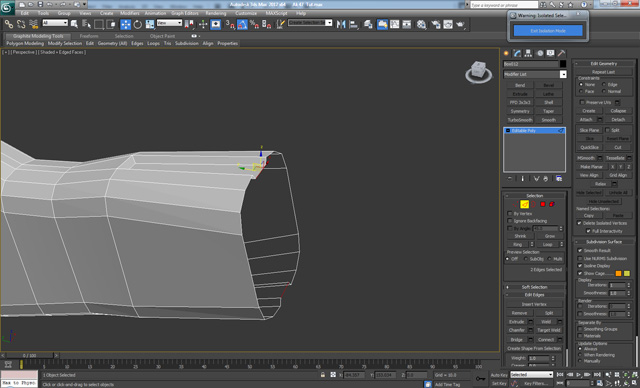
Task: Click the object color black swatch
Action: pyautogui.click(x=563, y=64)
